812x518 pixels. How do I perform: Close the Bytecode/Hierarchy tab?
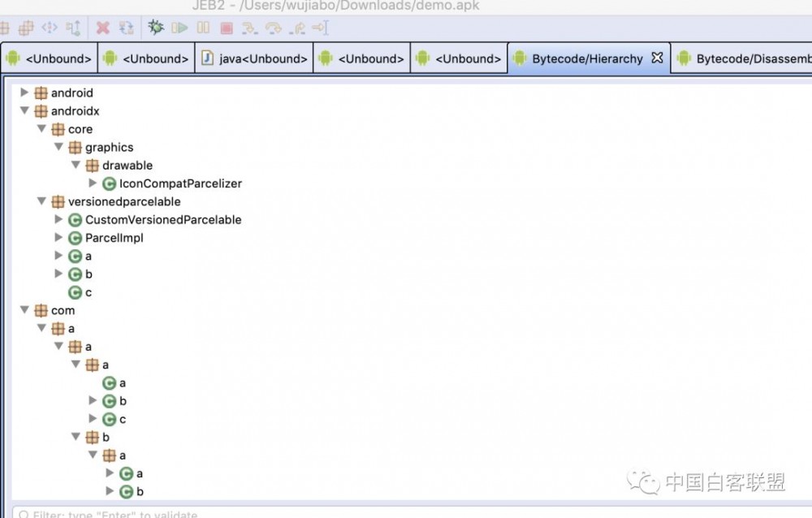pyautogui.click(x=657, y=58)
